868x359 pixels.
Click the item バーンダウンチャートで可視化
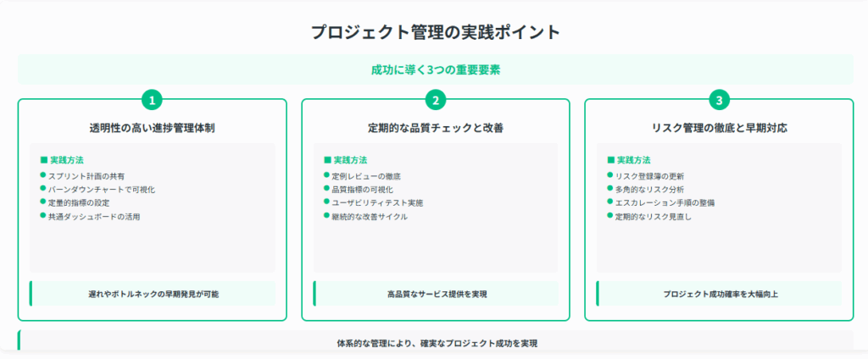tap(102, 190)
